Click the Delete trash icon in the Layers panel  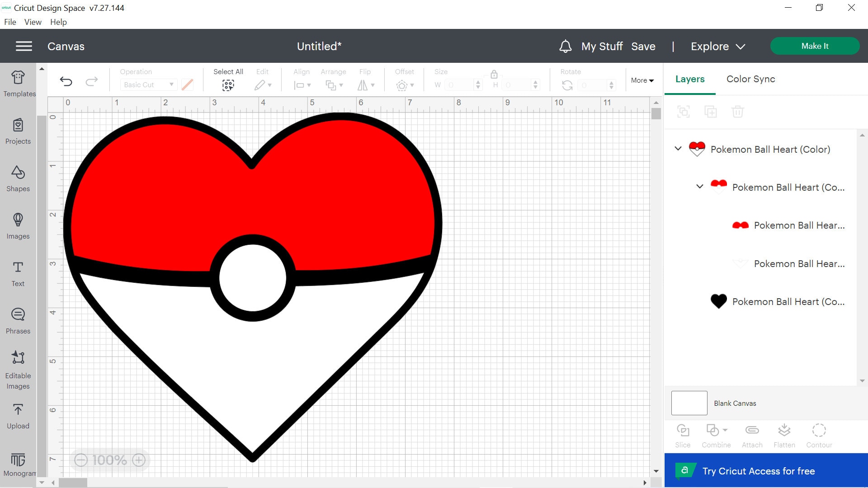point(738,112)
